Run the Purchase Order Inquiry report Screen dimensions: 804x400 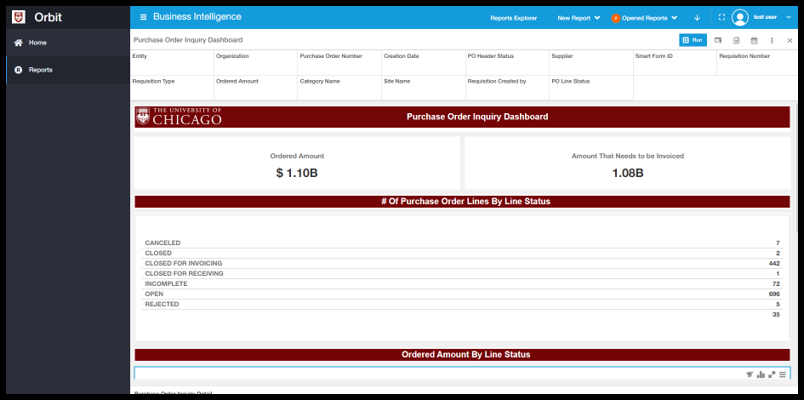693,40
